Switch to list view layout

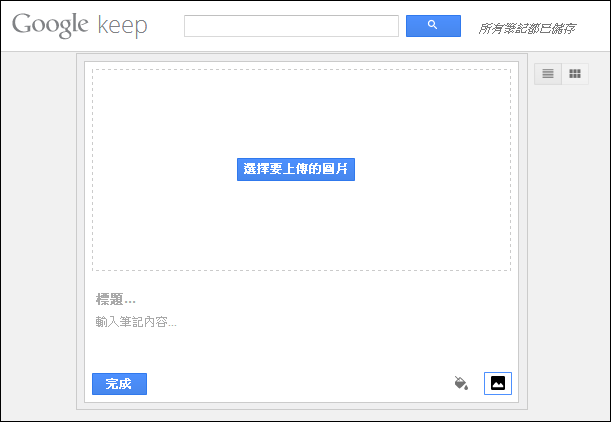(548, 74)
